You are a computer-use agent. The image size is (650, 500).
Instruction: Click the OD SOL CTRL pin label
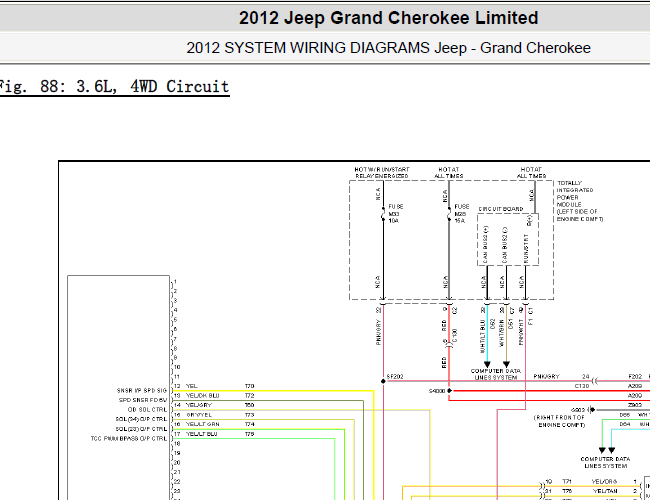147,410
